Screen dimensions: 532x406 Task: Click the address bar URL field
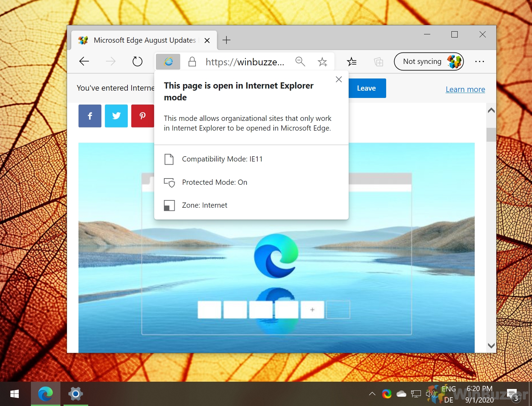[x=244, y=62]
